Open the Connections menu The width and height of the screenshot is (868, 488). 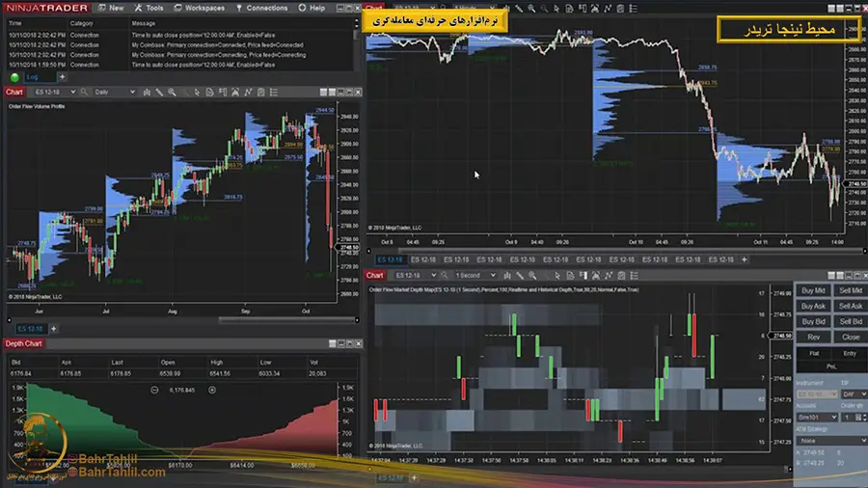tap(261, 8)
